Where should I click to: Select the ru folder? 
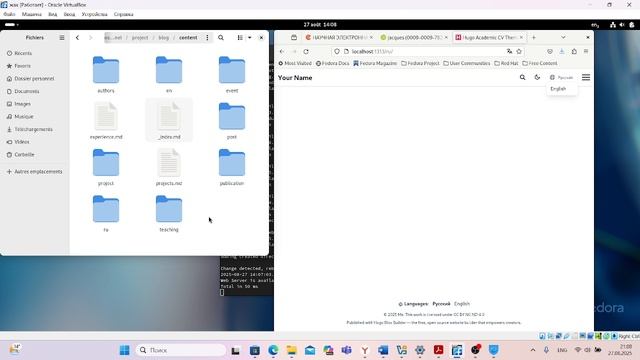coord(106,209)
